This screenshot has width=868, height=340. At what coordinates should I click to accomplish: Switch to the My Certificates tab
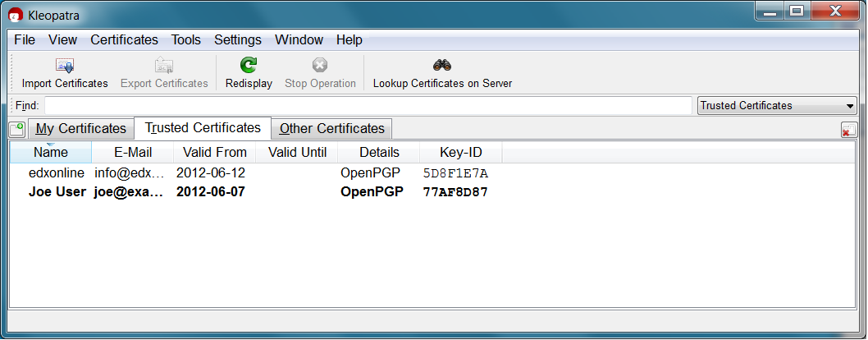click(x=81, y=128)
